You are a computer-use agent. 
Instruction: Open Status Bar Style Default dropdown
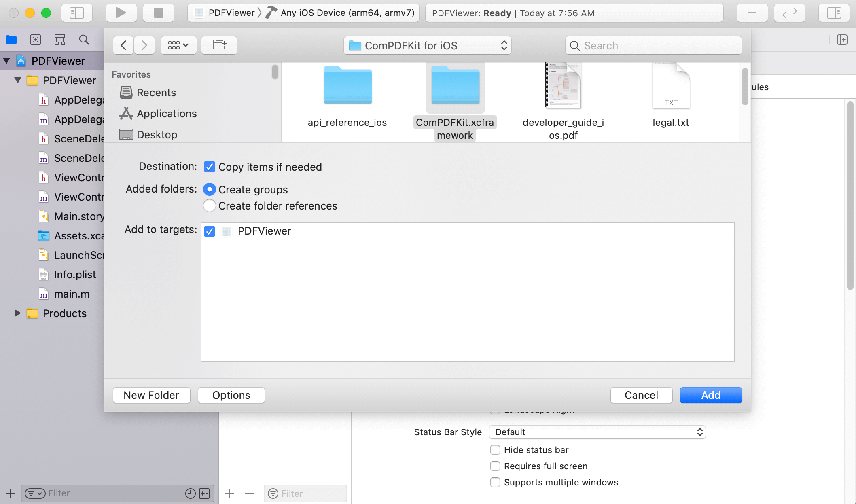598,432
